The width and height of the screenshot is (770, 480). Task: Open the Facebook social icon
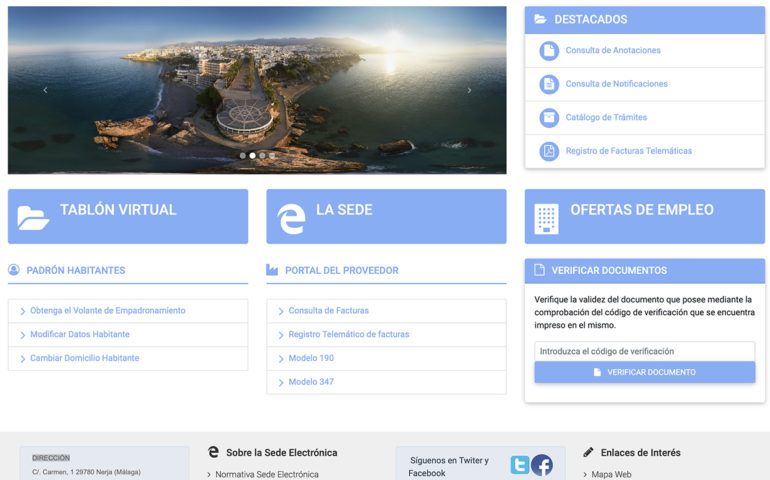(542, 465)
